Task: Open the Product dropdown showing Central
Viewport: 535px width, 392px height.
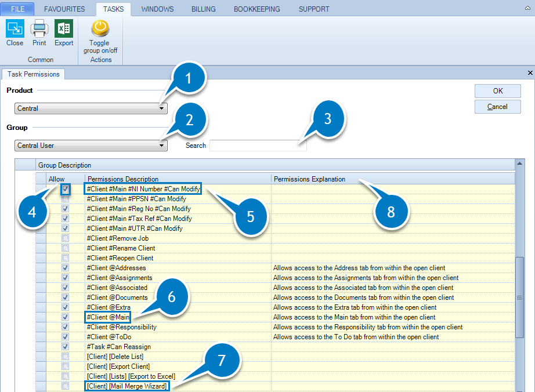Action: point(91,108)
